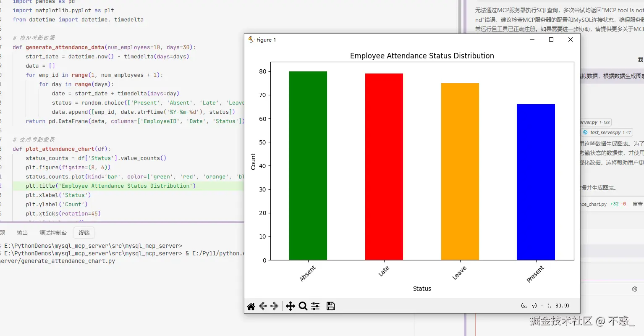Viewport: 644px width, 336px height.
Task: Place cursor on def generate_attendance_data line
Action: (104, 47)
